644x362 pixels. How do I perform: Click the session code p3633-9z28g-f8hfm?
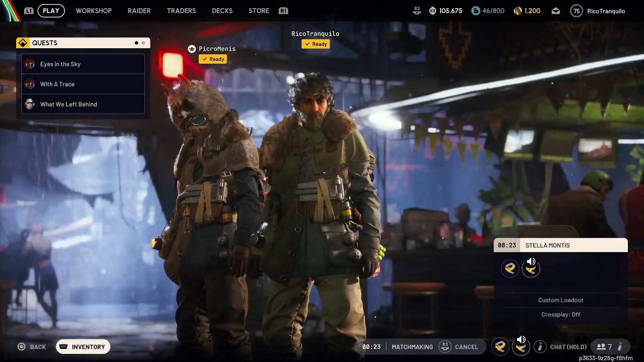pos(605,358)
